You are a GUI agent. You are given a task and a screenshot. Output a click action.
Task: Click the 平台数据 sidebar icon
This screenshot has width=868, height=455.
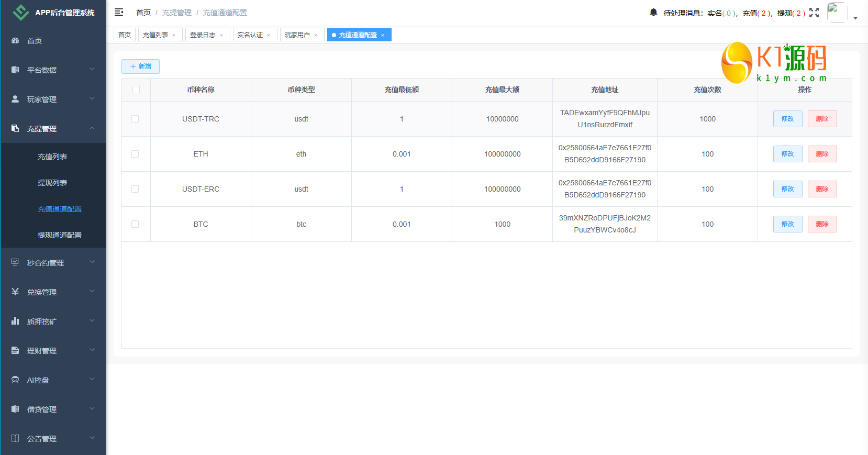pyautogui.click(x=15, y=70)
